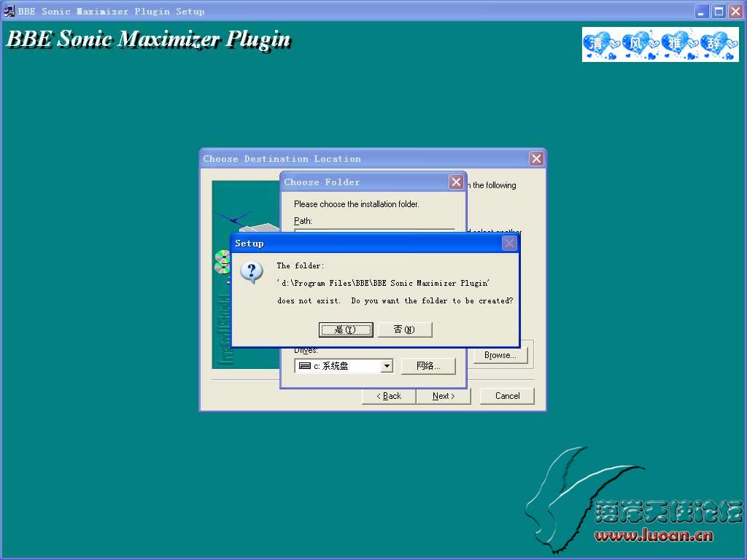
Task: Click the BBE Sonic Maximizer Plugin heading
Action: pos(149,39)
